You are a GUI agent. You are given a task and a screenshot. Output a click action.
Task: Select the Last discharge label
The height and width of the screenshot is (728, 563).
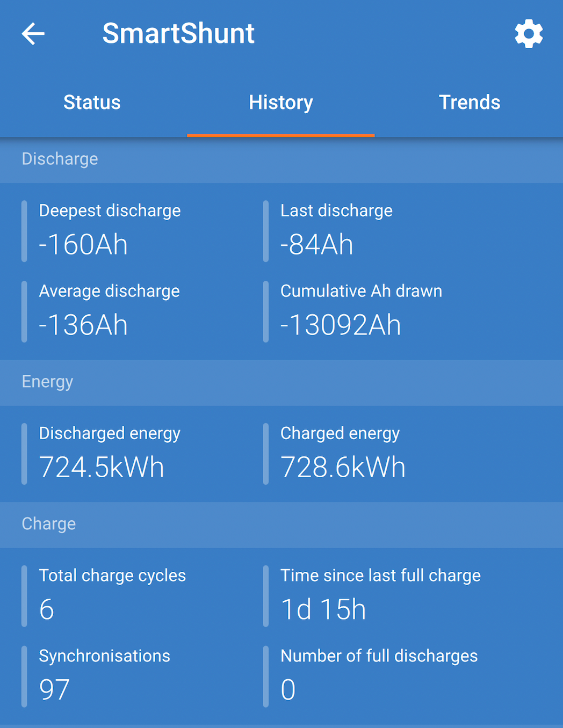336,210
